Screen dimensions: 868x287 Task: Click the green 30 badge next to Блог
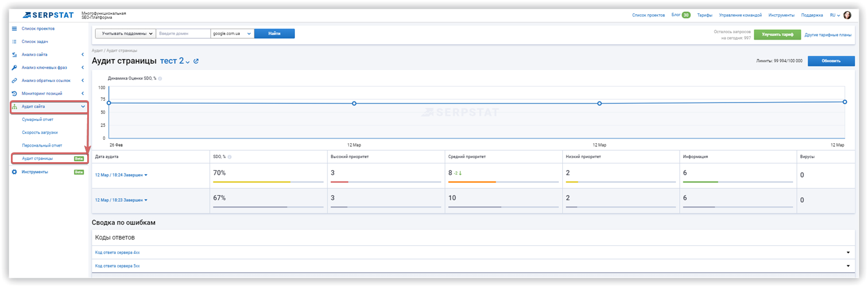[686, 15]
